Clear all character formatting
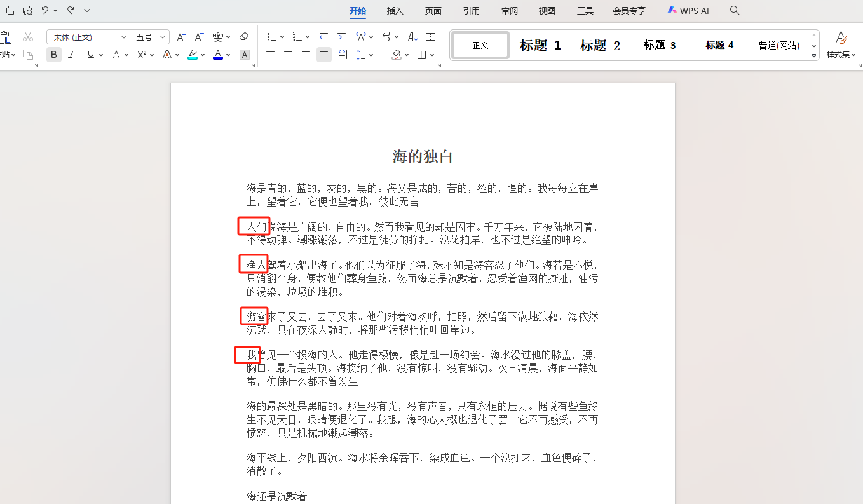 tap(244, 37)
